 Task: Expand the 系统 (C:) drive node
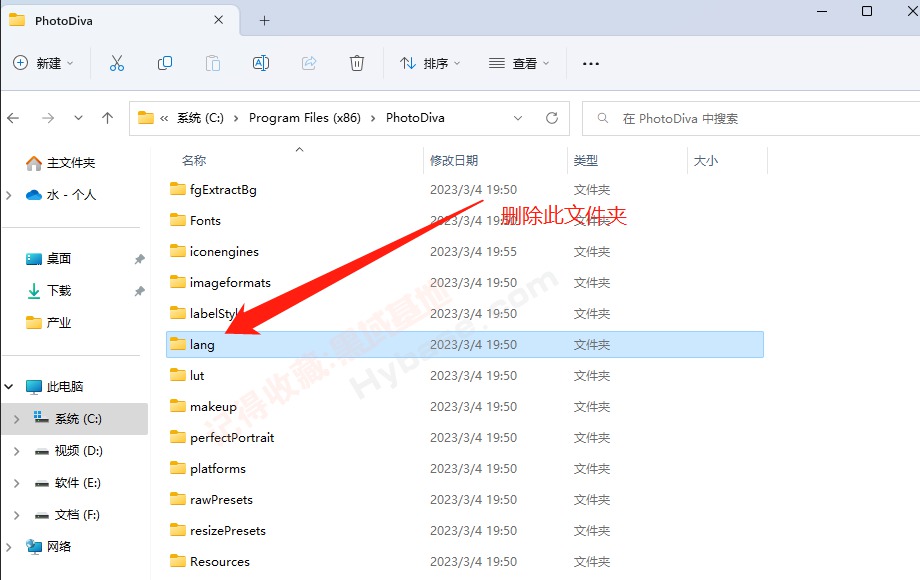[x=16, y=419]
